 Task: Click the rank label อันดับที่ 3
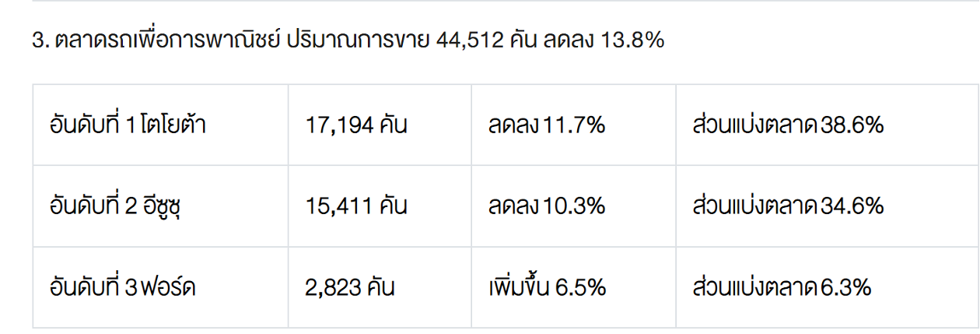click(x=94, y=288)
